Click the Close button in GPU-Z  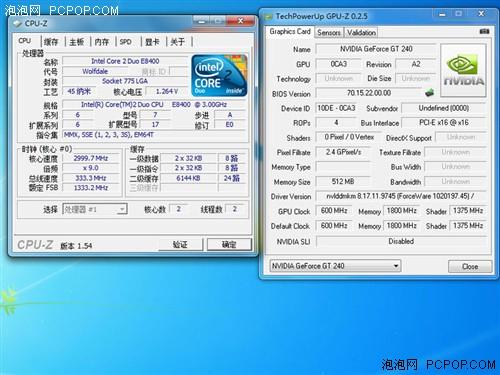point(470,266)
